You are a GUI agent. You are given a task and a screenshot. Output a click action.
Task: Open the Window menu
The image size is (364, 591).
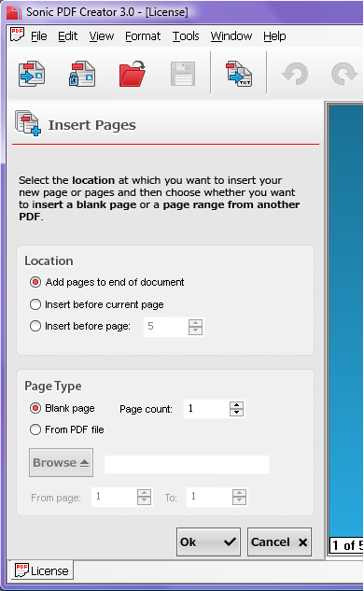coord(231,36)
